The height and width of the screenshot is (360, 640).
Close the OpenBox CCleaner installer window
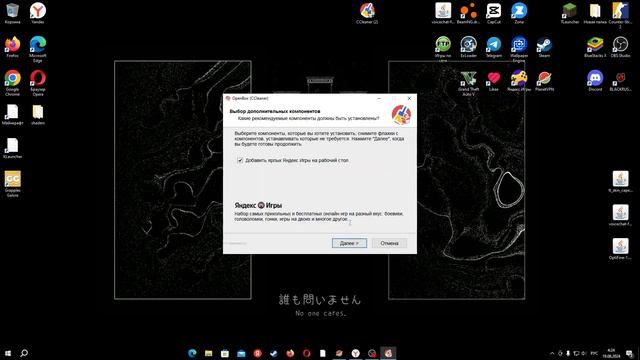click(x=409, y=98)
